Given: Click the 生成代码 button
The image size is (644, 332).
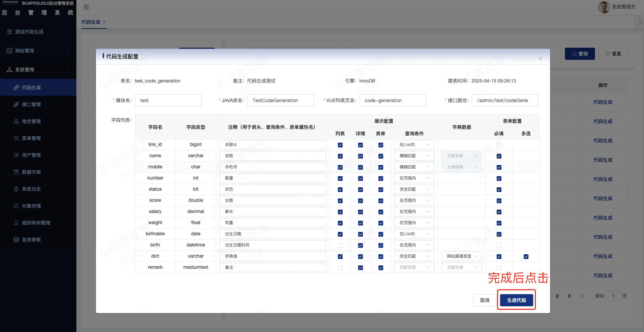Looking at the screenshot, I should click(516, 300).
